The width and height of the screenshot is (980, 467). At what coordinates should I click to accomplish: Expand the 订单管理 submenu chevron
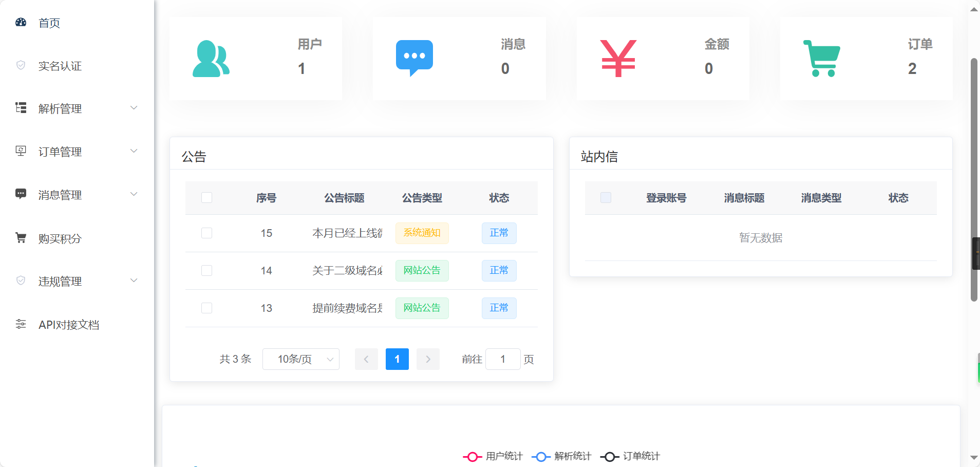[x=134, y=151]
